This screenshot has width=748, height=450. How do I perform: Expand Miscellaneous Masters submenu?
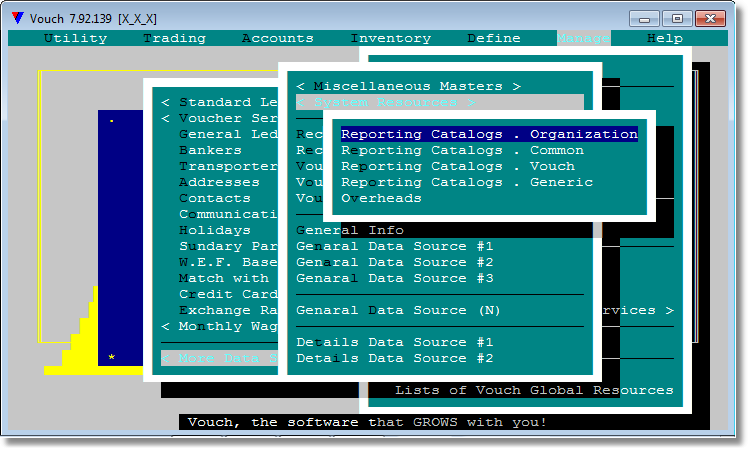click(x=408, y=86)
